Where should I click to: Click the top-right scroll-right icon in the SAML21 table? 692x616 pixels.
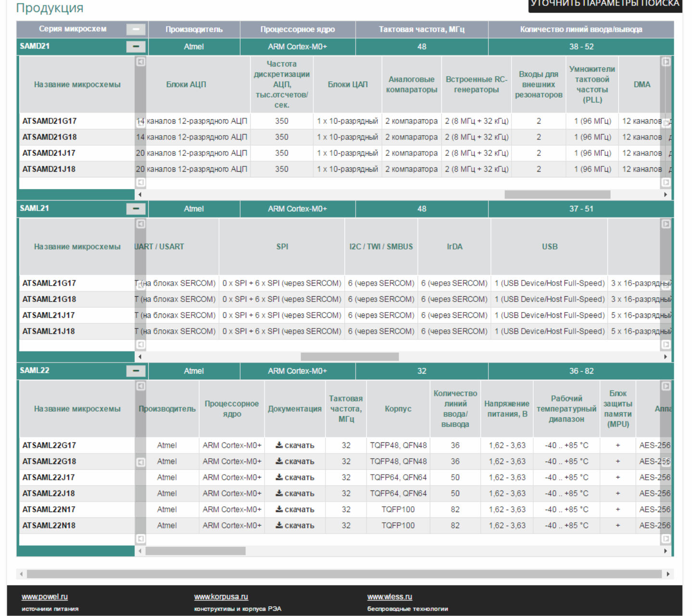666,224
